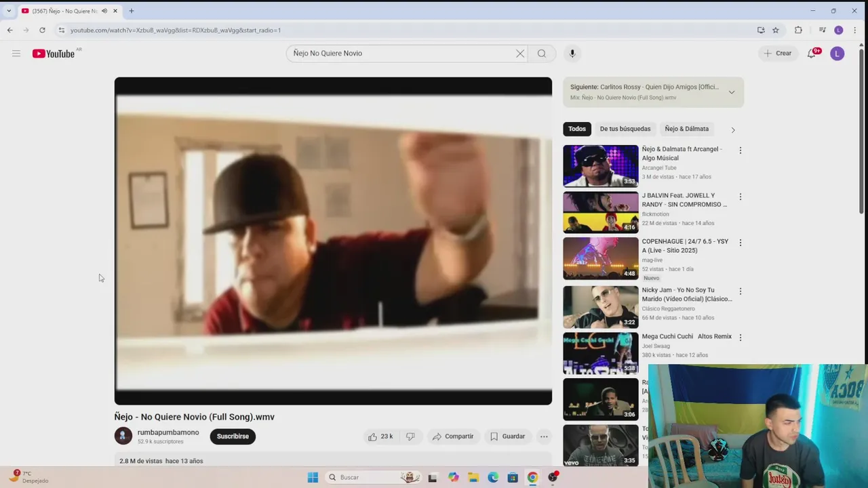Select the De tus búsquedas chip
This screenshot has height=488, width=868.
(x=625, y=129)
